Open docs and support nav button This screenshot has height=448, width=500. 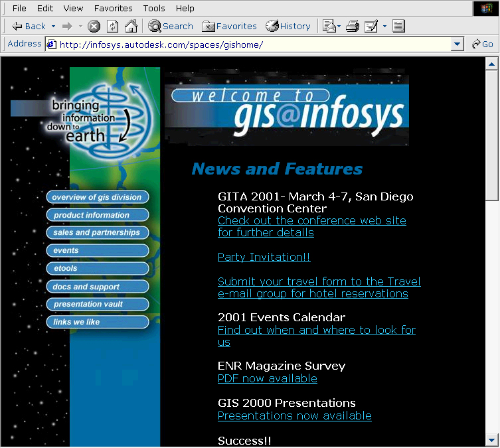click(x=97, y=287)
